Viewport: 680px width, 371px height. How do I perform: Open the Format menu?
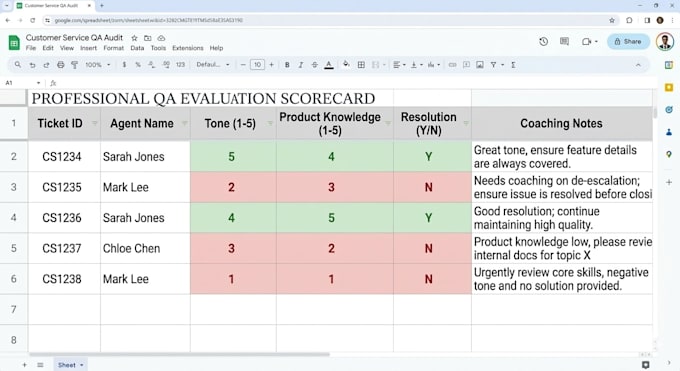click(x=114, y=48)
